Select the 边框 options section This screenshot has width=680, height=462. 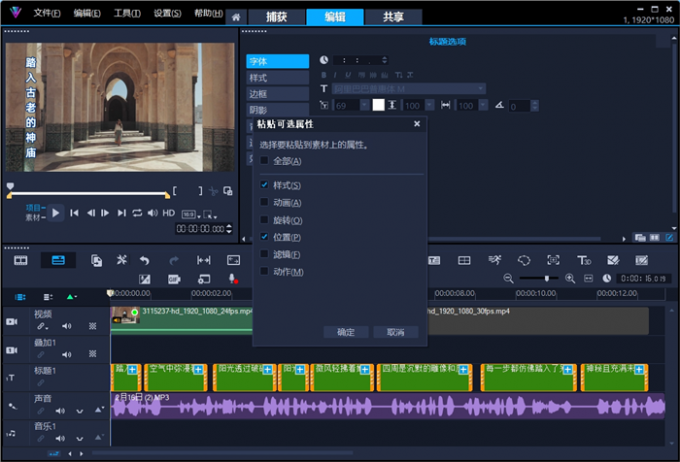[x=278, y=94]
